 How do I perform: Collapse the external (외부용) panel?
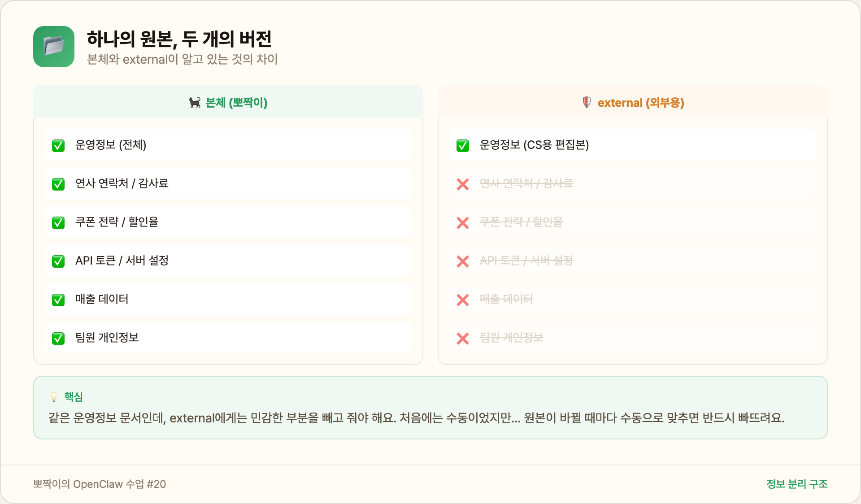632,102
